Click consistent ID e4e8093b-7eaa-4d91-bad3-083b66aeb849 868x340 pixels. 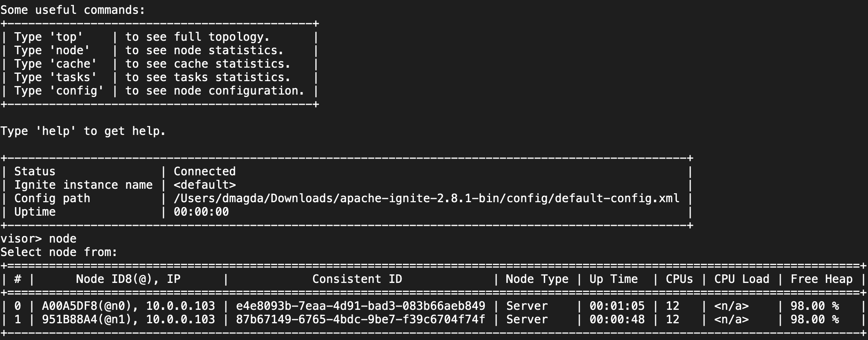coord(360,306)
